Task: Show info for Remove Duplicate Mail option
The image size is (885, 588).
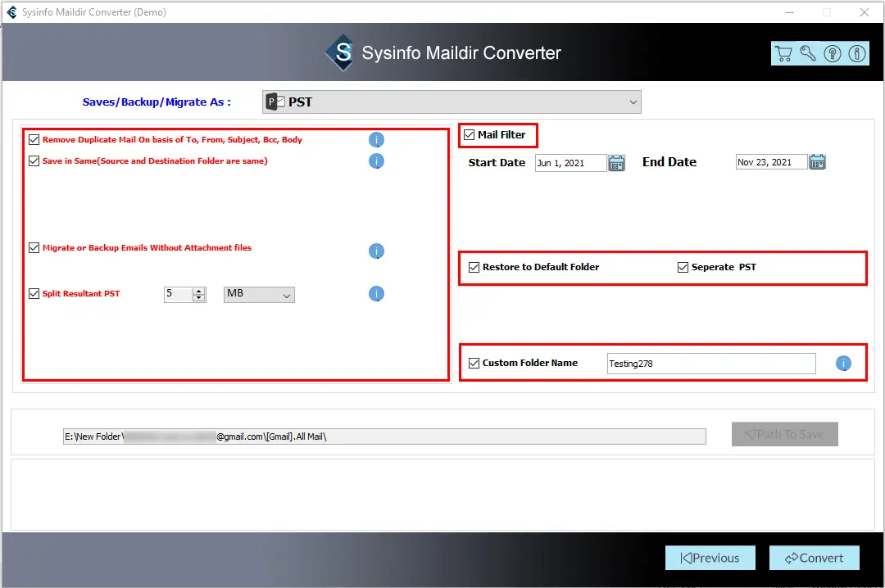Action: point(376,140)
